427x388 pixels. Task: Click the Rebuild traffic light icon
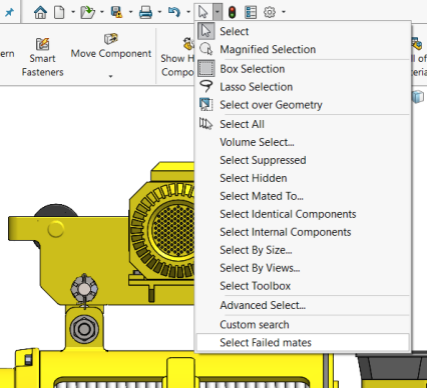(232, 13)
